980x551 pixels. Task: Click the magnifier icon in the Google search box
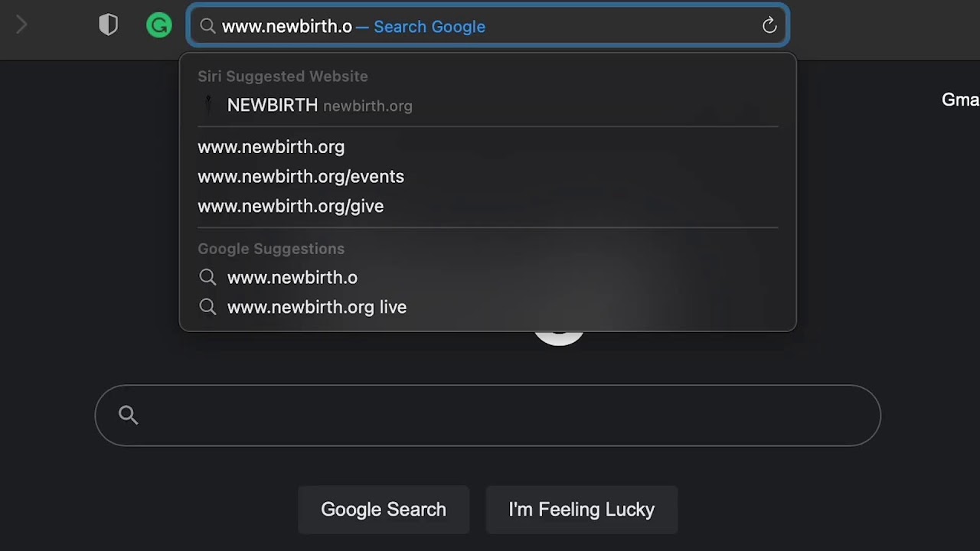click(x=129, y=416)
